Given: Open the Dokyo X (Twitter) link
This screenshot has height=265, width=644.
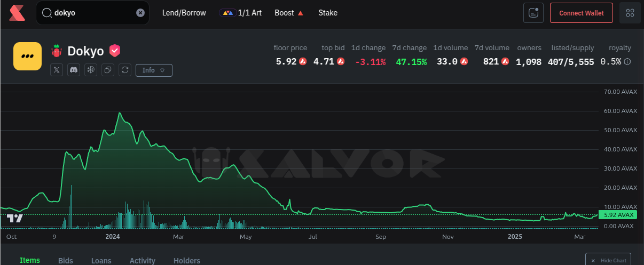Looking at the screenshot, I should pyautogui.click(x=57, y=70).
